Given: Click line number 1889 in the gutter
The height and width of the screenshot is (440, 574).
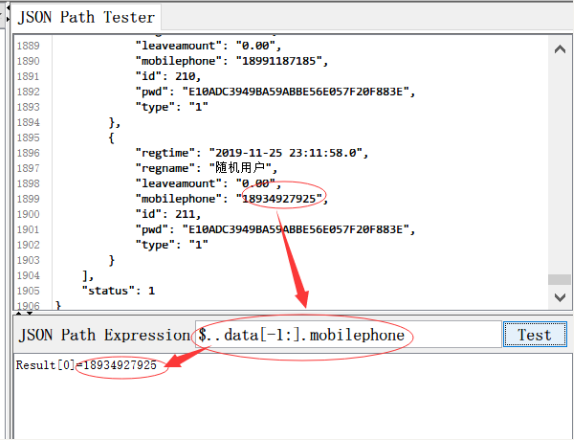Looking at the screenshot, I should (x=28, y=46).
